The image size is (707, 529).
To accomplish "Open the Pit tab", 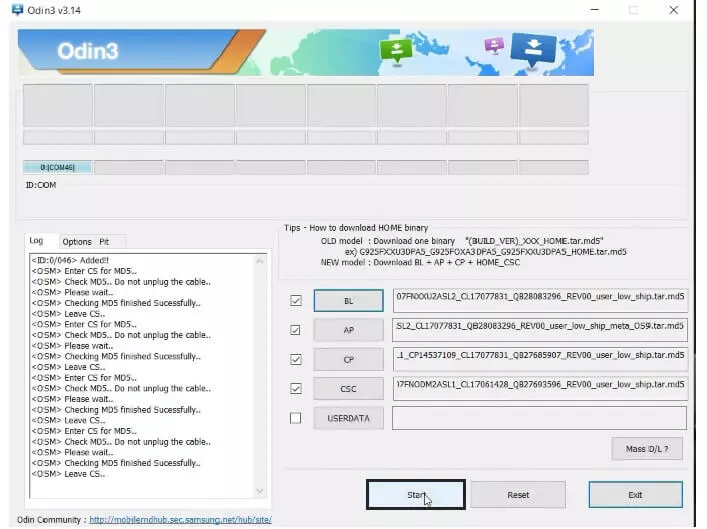I will (105, 242).
